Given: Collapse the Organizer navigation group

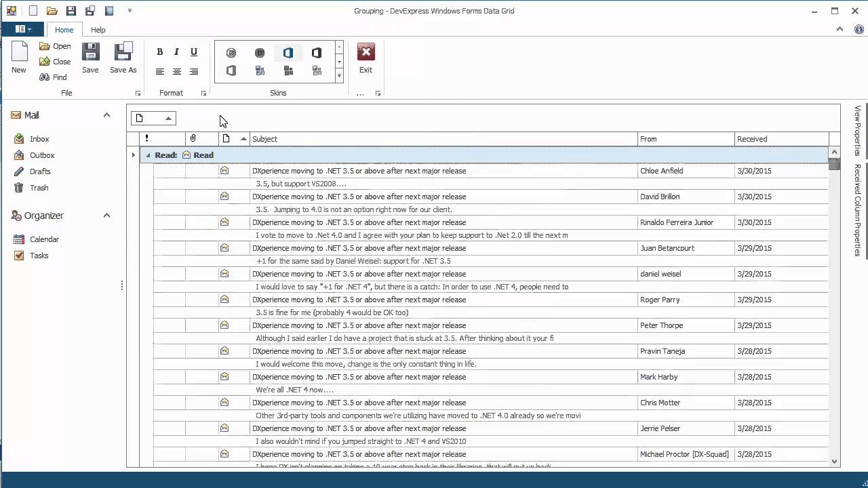Looking at the screenshot, I should 106,216.
